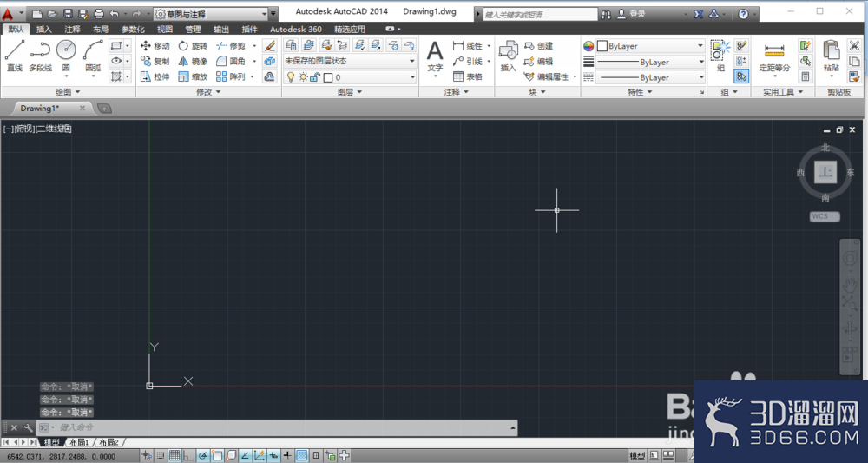868x463 pixels.
Task: Select the Polyline (多段线) tool
Action: pos(40,56)
